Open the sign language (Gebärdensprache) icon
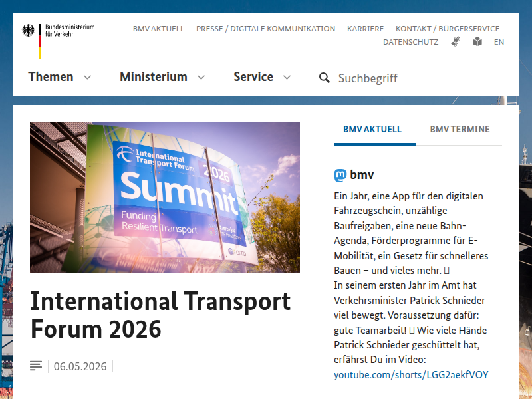Viewport: 532px width, 399px height. (x=456, y=41)
